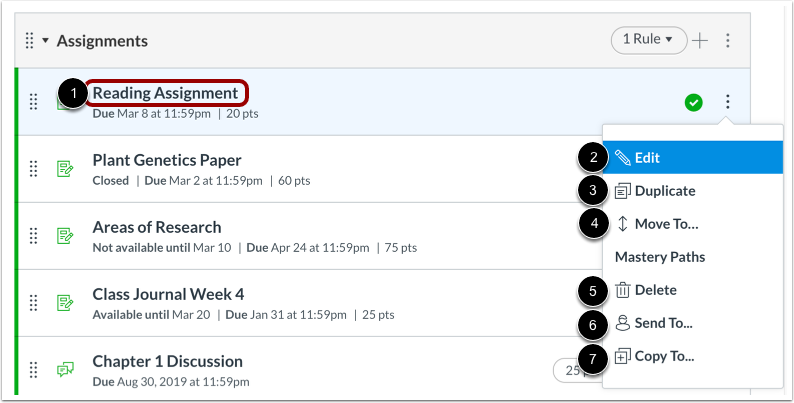Click the green published checkmark for Reading Assignment
Screen dimensions: 794x403
[693, 103]
